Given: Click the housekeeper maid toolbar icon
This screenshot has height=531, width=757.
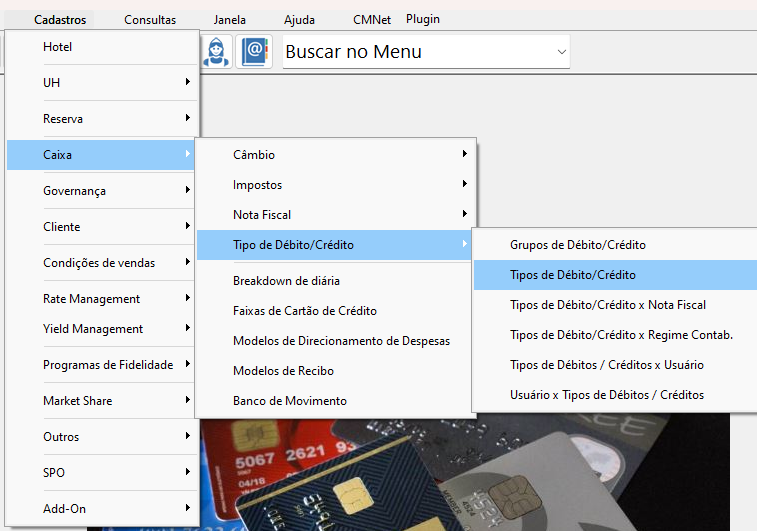Looking at the screenshot, I should pyautogui.click(x=216, y=51).
